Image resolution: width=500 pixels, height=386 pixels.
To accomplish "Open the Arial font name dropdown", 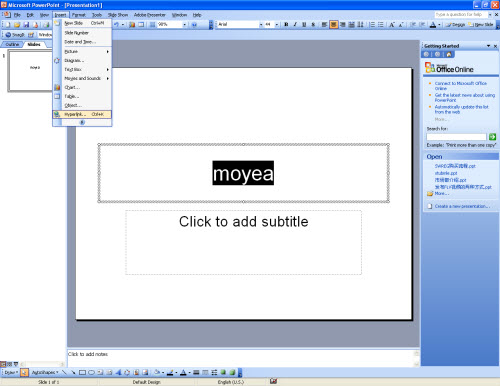I will [261, 24].
